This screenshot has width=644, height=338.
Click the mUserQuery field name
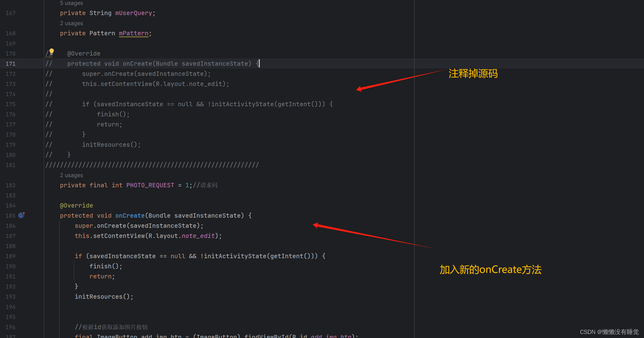[133, 13]
